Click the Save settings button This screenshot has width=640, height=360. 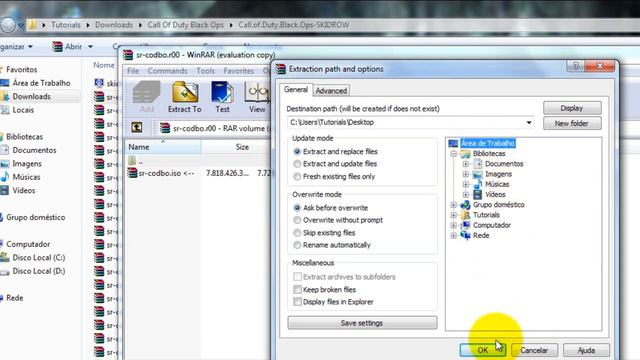point(362,323)
